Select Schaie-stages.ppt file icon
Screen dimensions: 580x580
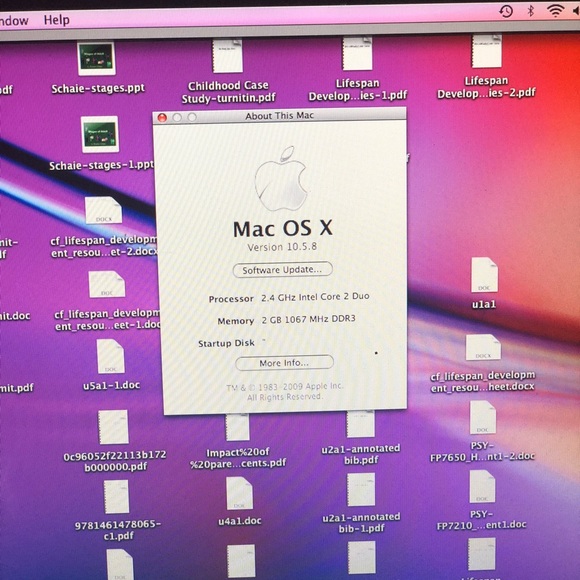coord(96,58)
